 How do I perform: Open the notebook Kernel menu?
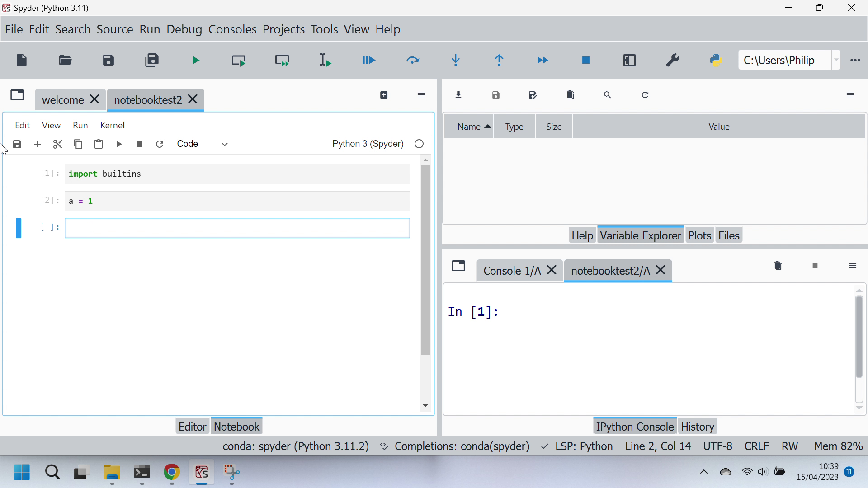coord(112,125)
